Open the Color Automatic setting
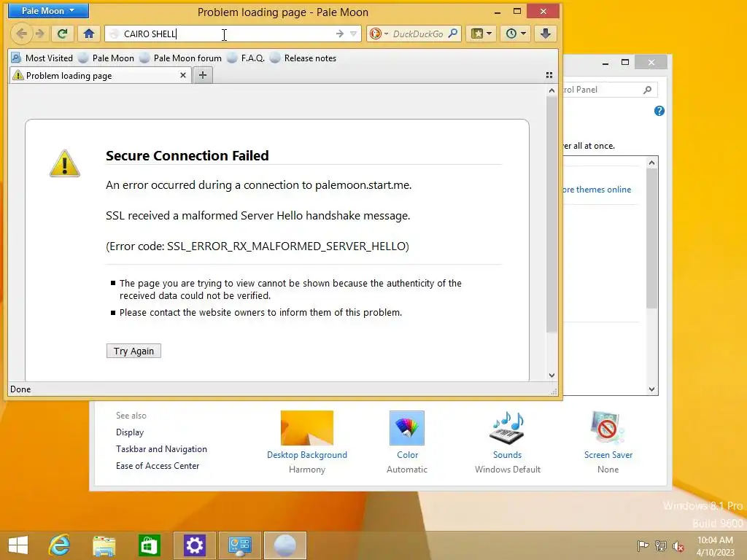 [x=407, y=442]
